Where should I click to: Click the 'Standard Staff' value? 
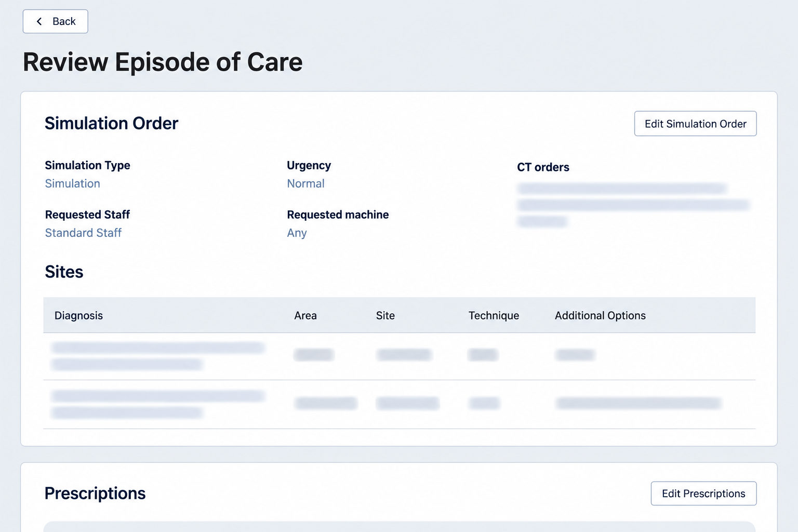(x=83, y=233)
